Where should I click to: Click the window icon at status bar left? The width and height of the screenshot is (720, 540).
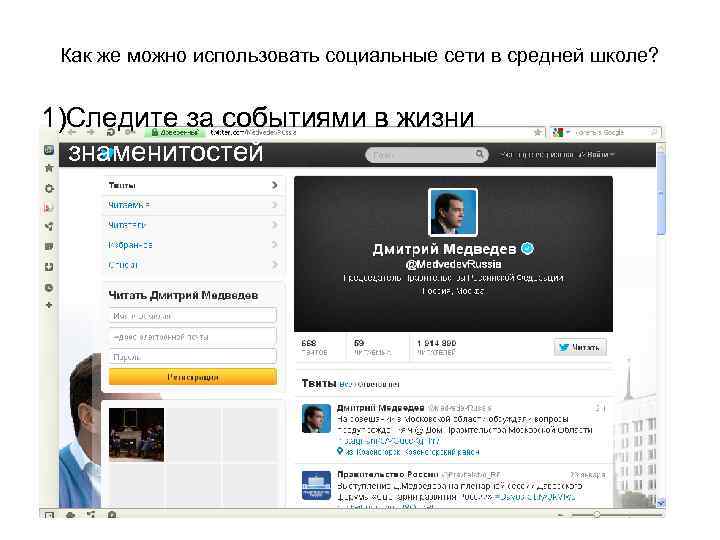tap(49, 515)
